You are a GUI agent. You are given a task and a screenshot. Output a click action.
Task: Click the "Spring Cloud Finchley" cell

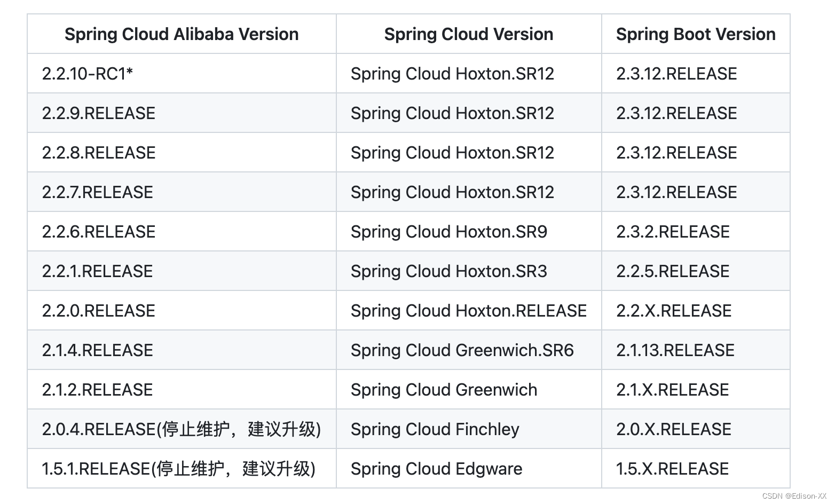(x=469, y=429)
